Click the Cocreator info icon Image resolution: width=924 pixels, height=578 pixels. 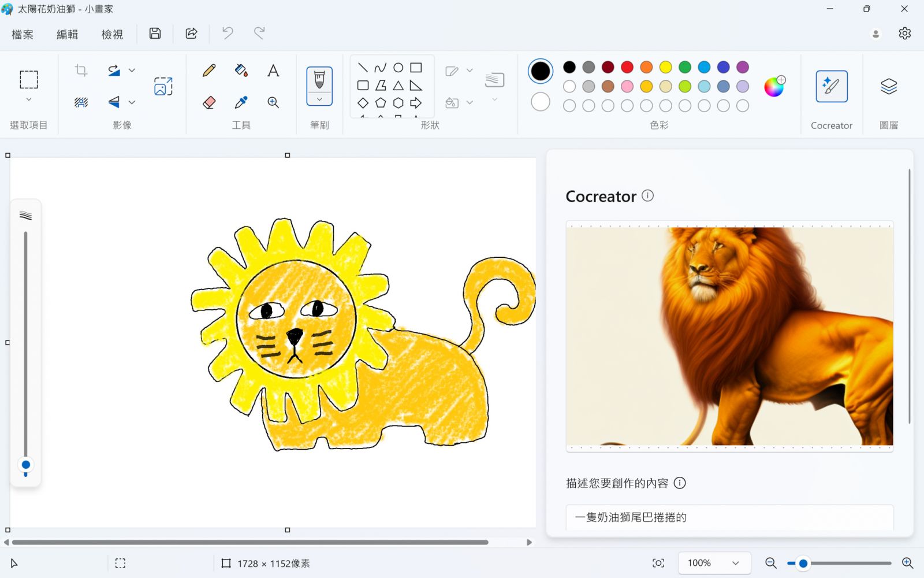click(648, 195)
